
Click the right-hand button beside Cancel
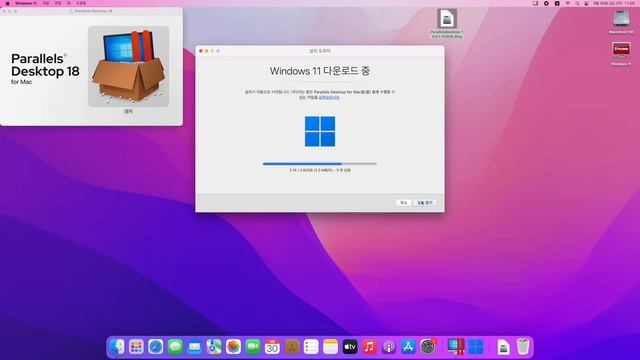pyautogui.click(x=424, y=202)
